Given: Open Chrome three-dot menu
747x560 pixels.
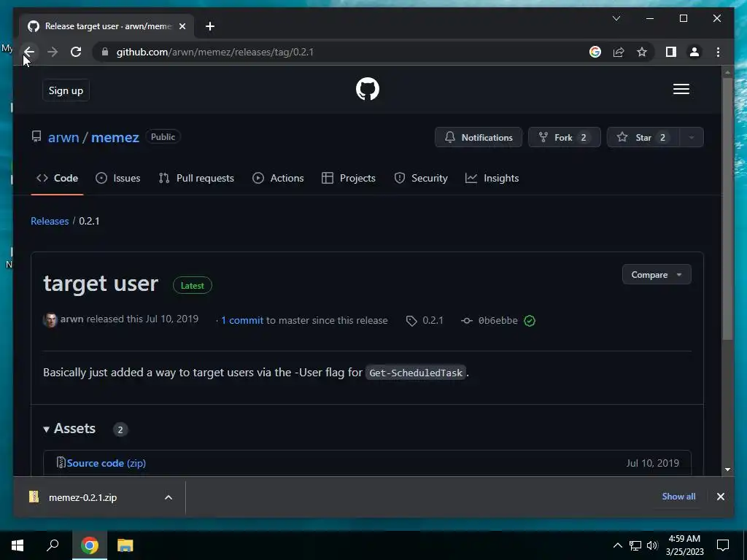Looking at the screenshot, I should (718, 52).
